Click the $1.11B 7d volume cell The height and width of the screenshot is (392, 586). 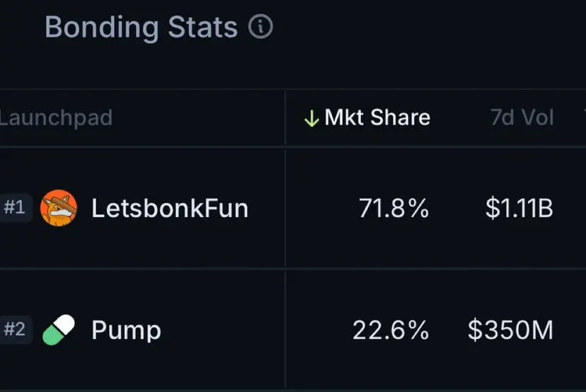[x=519, y=208]
